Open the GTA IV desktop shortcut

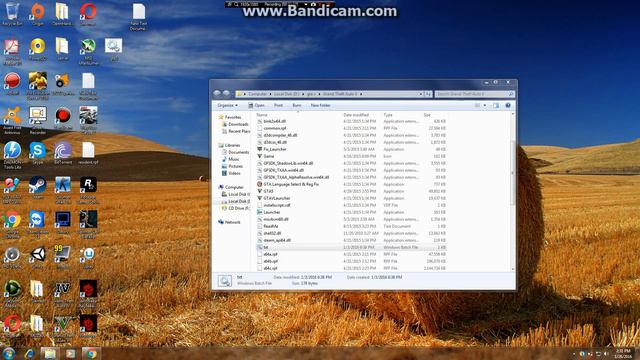[63, 294]
